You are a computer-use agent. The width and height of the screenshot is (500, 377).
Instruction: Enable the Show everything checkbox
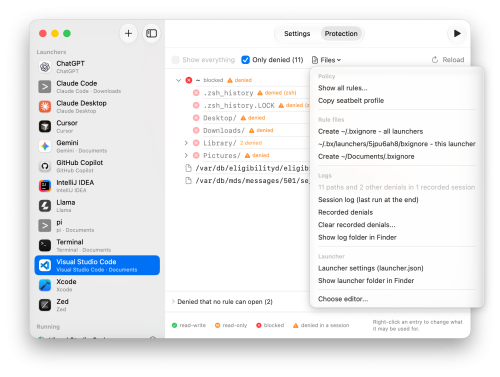click(175, 60)
